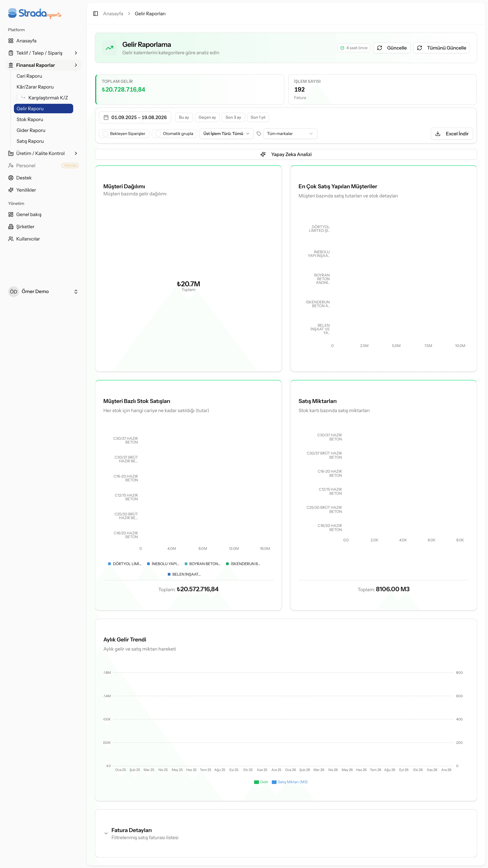Expand the Teklif / Talep / Sipariş chevron
The image size is (488, 868).
pyautogui.click(x=76, y=53)
